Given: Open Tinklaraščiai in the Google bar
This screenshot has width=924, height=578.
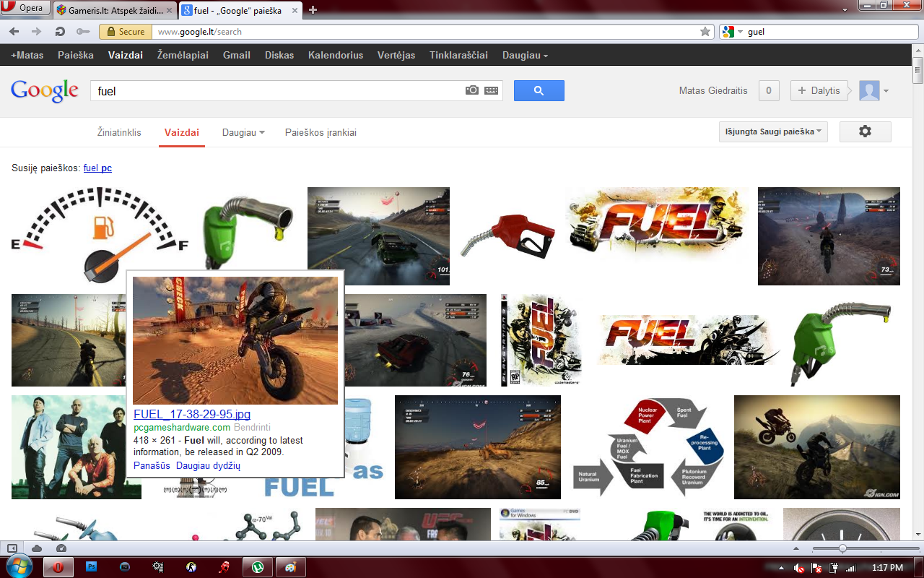Looking at the screenshot, I should click(458, 55).
